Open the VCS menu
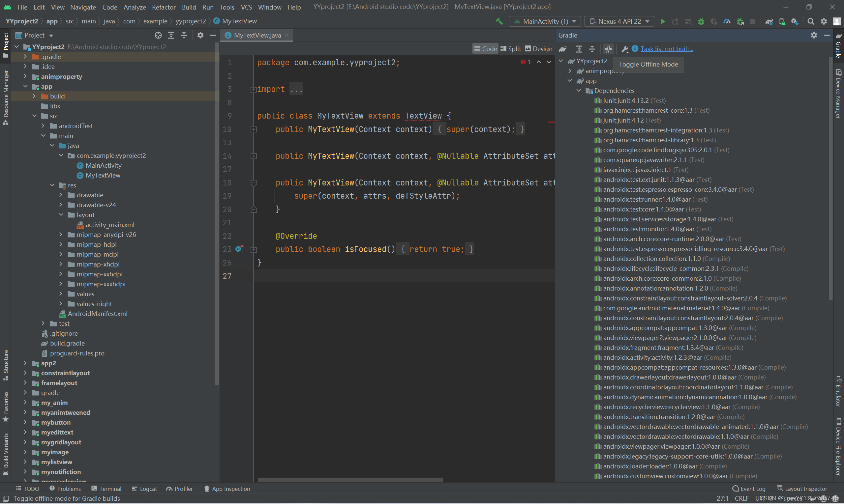844x504 pixels. pos(246,7)
